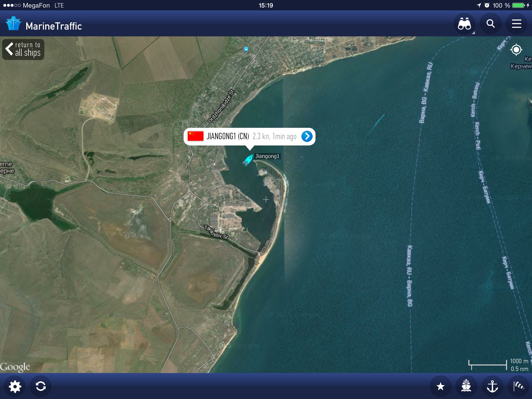Viewport: 532px width, 399px height.
Task: Tap the MarineTraffic ship logo
Action: (x=14, y=23)
